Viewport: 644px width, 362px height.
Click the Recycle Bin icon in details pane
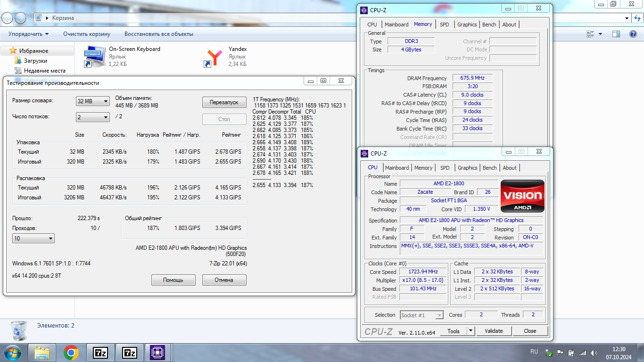click(19, 330)
